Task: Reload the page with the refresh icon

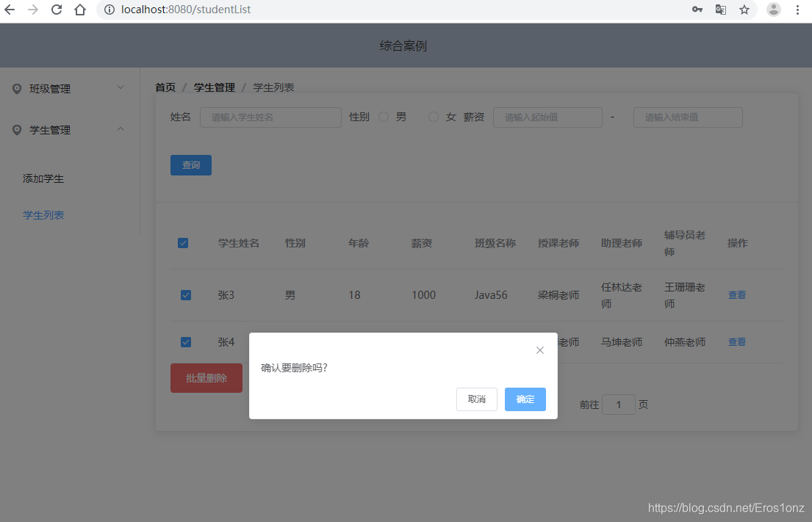Action: click(x=57, y=10)
